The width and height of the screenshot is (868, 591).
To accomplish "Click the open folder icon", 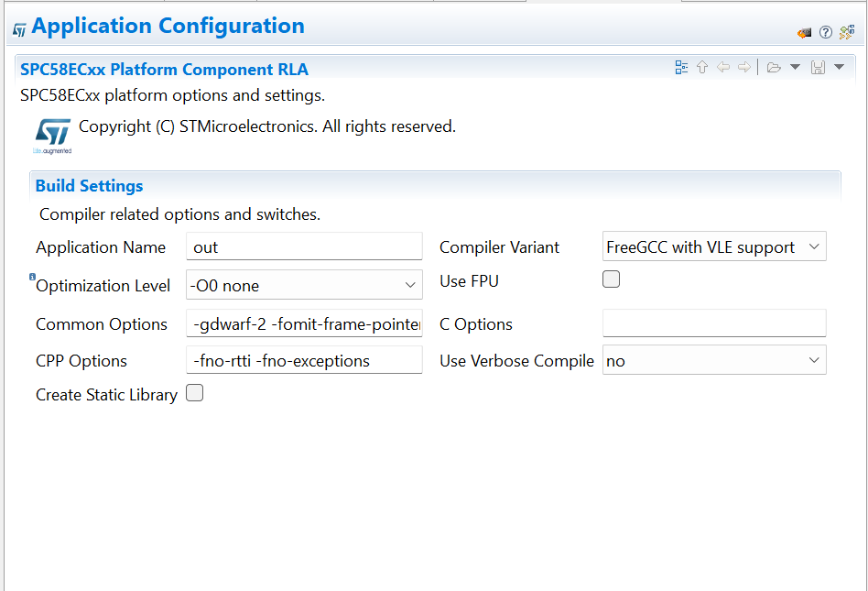I will (x=774, y=67).
